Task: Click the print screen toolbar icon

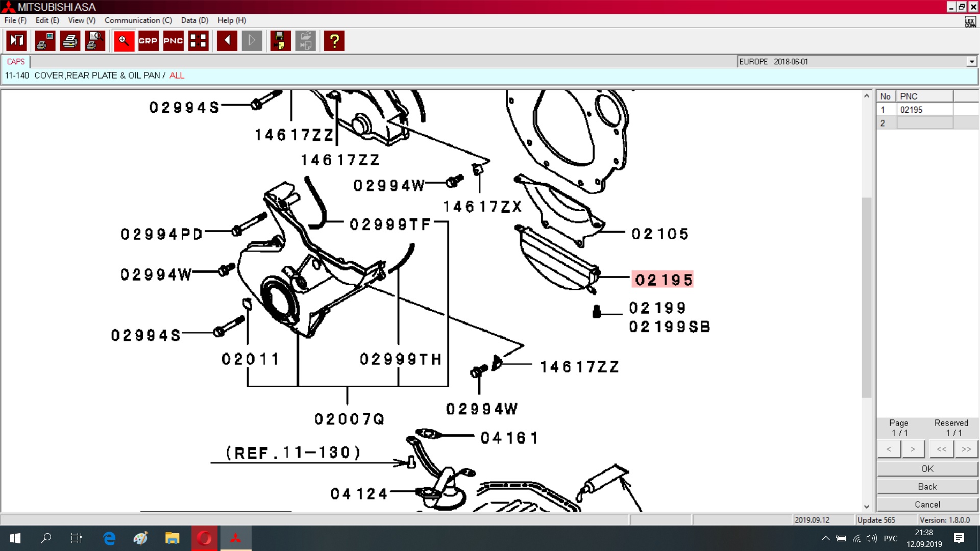Action: (45, 41)
